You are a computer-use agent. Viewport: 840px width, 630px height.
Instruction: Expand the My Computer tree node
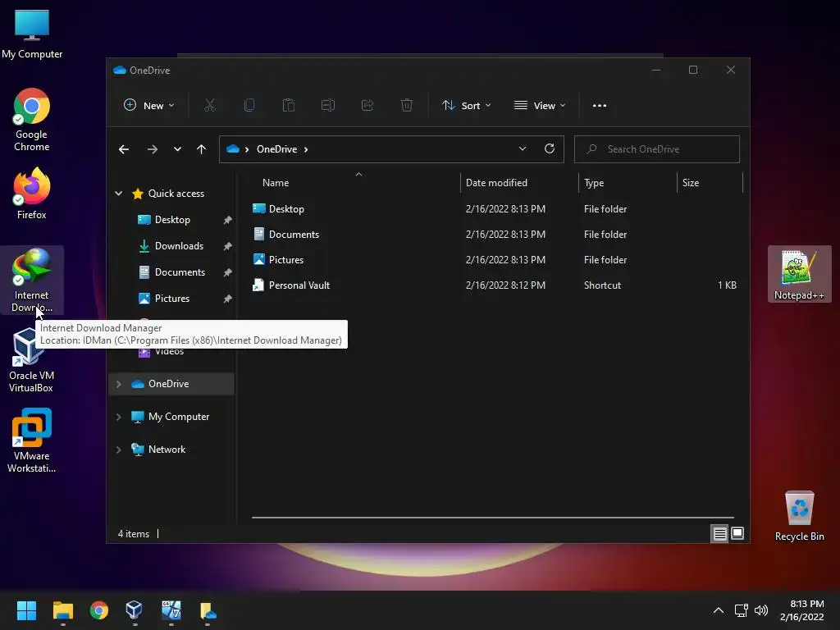click(x=118, y=417)
